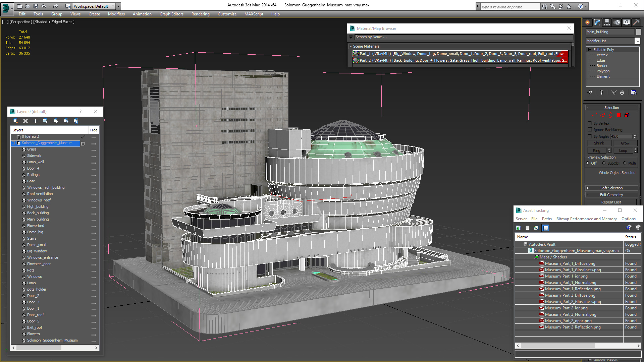Open the Display command panel tab

pyautogui.click(x=627, y=22)
